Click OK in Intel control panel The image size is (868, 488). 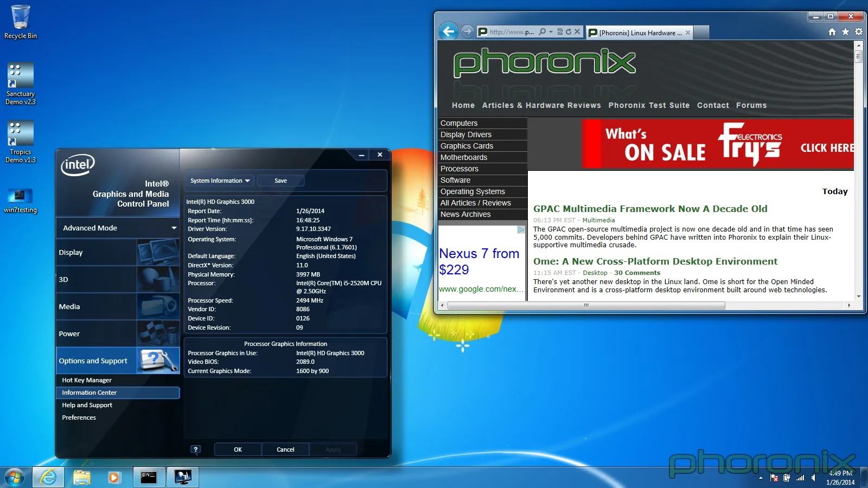tap(238, 450)
